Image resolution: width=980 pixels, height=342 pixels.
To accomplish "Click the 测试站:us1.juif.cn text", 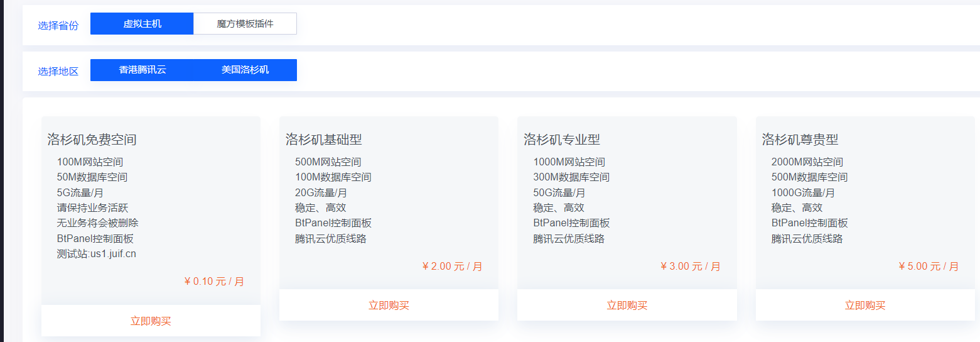I will coord(97,254).
